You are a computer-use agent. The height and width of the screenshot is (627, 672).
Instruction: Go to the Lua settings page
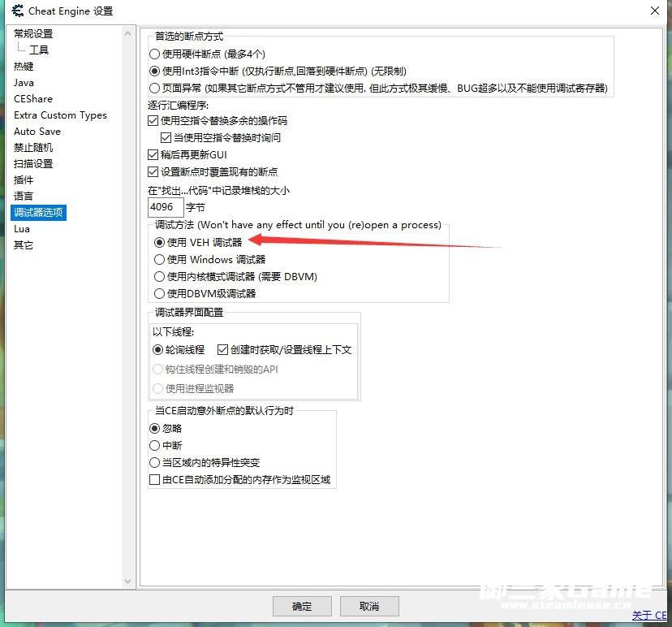22,229
